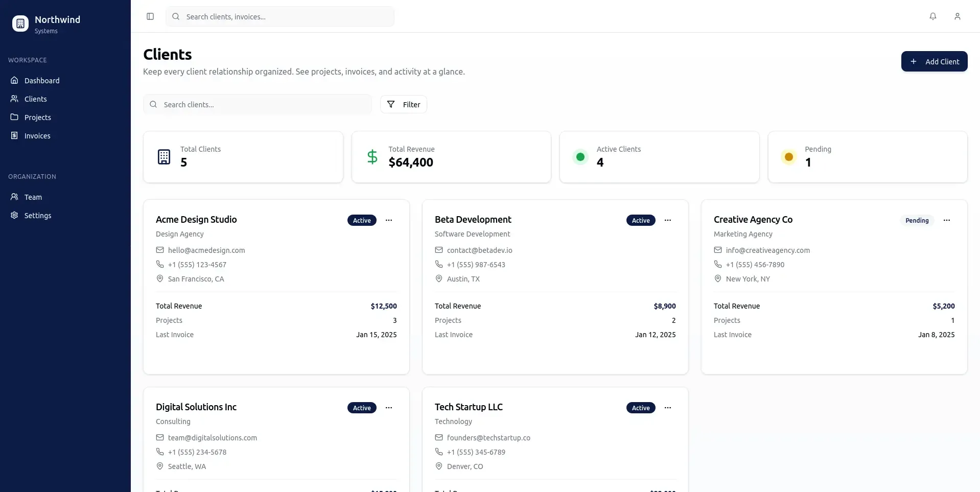
Task: Click the phone icon on Beta Development card
Action: tap(439, 264)
